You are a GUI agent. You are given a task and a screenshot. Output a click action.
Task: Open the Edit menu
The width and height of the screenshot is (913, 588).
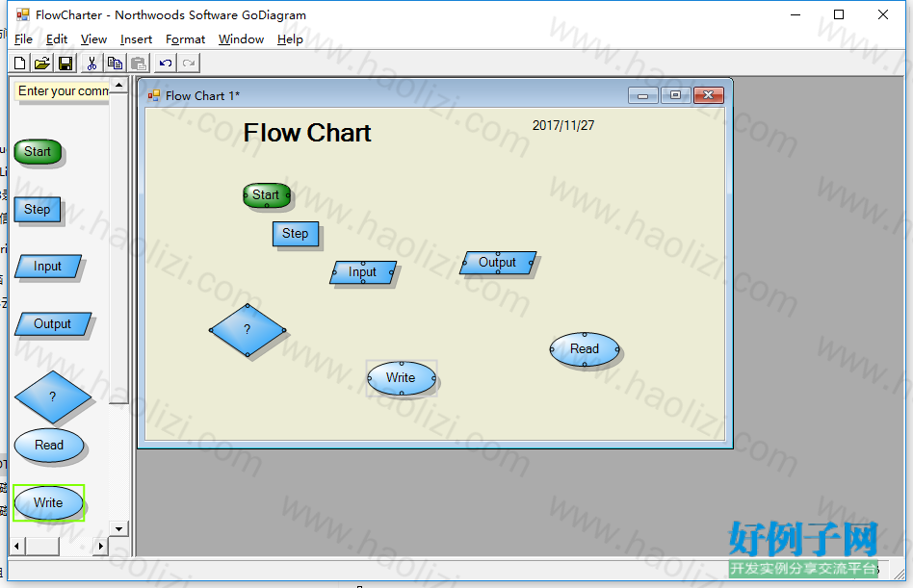[57, 38]
